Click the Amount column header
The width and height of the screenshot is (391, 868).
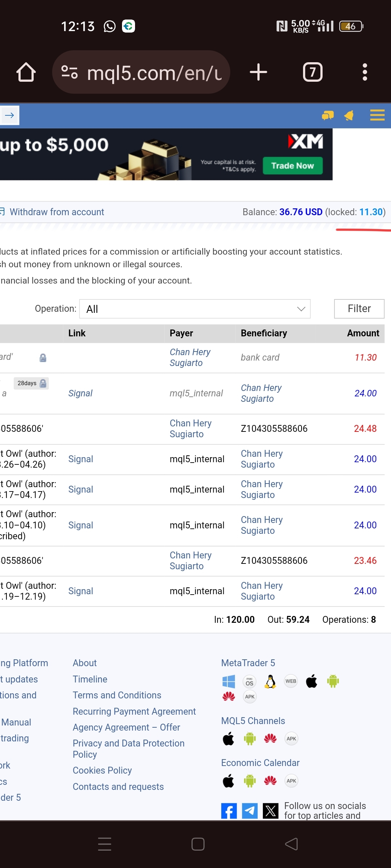[x=363, y=333]
